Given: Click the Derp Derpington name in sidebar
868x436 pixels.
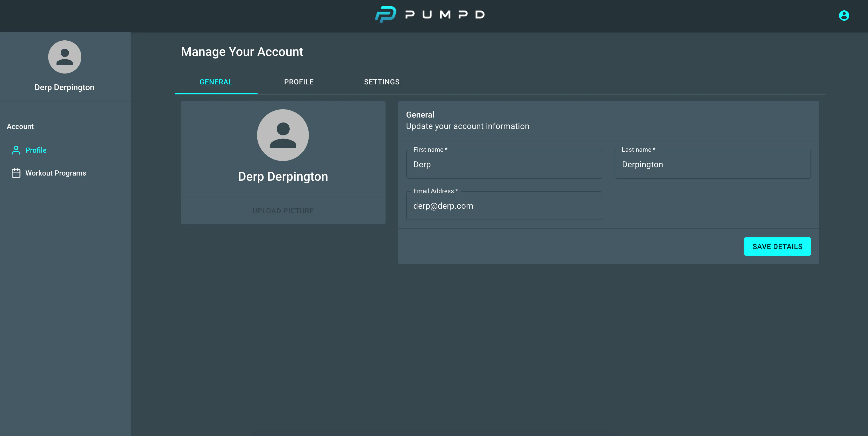Looking at the screenshot, I should tap(64, 88).
